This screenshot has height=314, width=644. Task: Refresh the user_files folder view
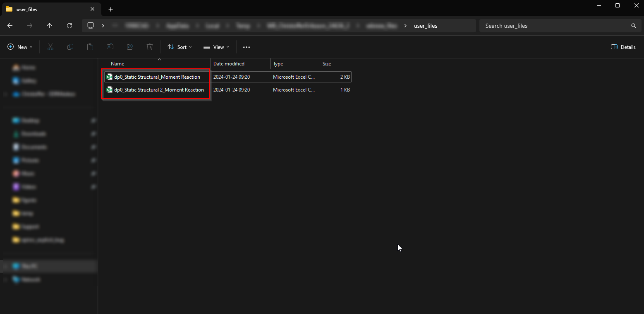tap(69, 26)
